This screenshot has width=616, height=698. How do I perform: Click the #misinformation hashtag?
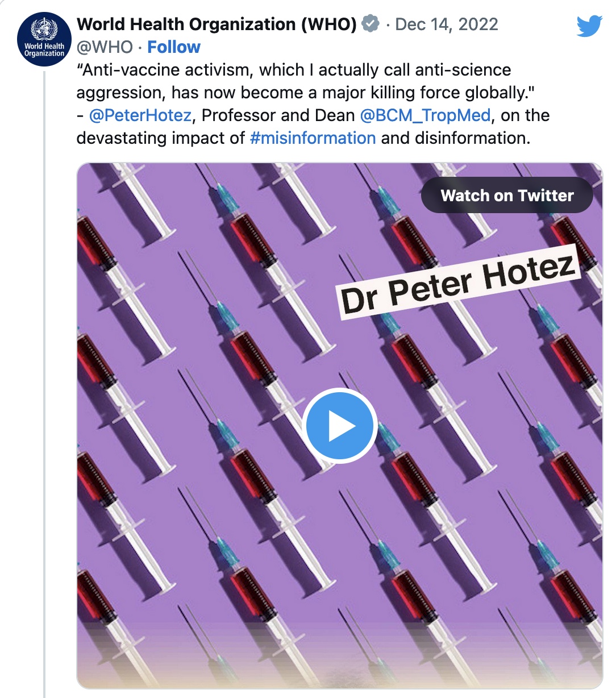coord(313,138)
